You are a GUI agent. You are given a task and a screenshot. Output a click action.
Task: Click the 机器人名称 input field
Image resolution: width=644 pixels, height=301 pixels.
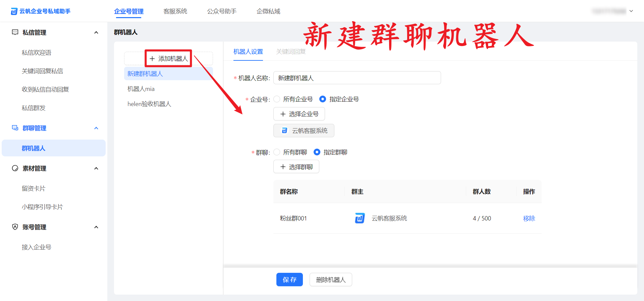point(357,78)
